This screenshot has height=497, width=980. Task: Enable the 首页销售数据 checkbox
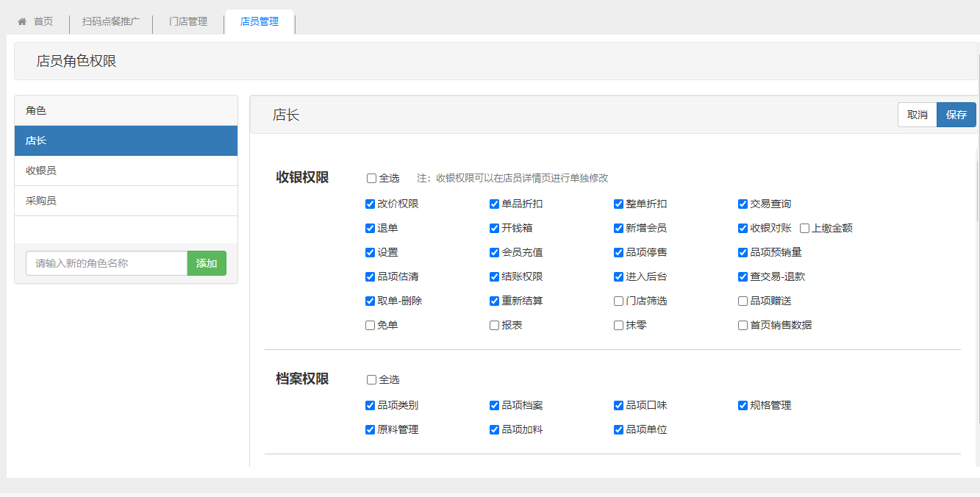(743, 326)
